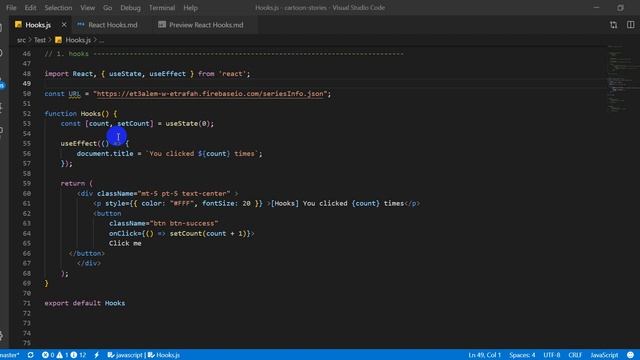
Task: Close the Hooks.js tab
Action: click(x=64, y=25)
